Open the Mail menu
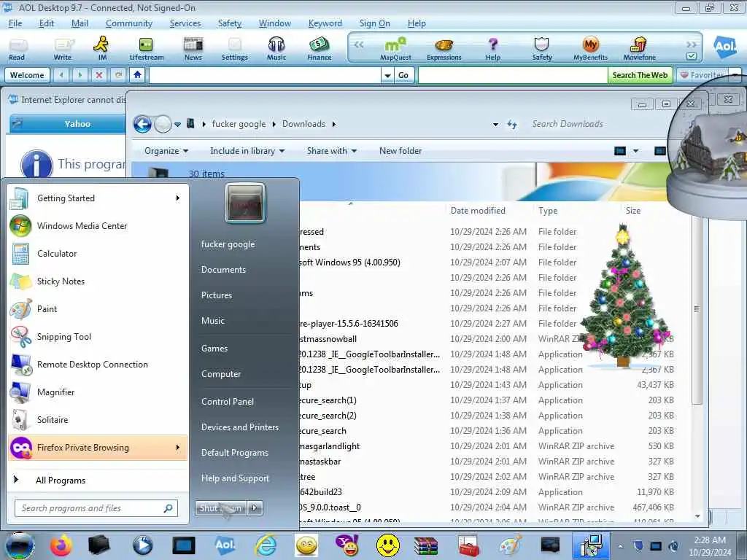 (x=80, y=23)
